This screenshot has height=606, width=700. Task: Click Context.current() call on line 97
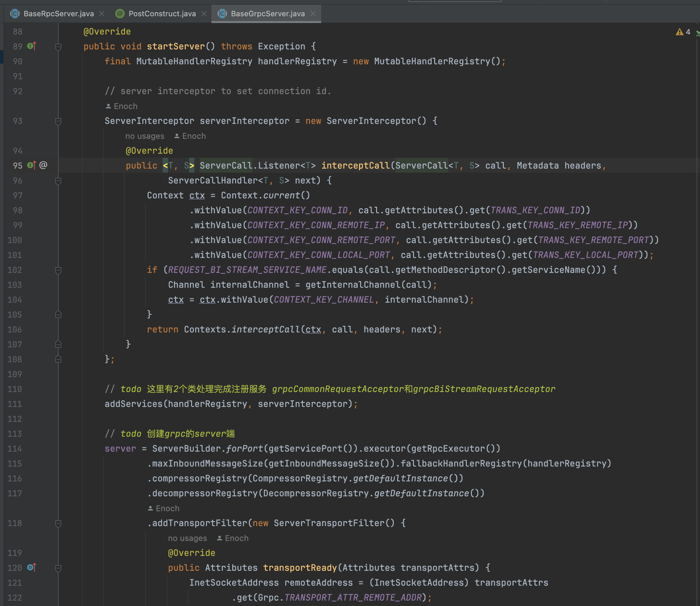[x=266, y=195]
